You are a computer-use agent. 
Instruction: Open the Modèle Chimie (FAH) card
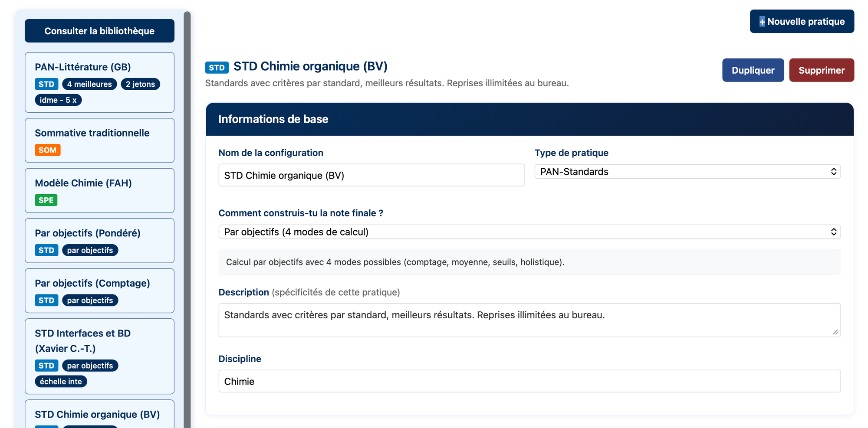coord(99,190)
